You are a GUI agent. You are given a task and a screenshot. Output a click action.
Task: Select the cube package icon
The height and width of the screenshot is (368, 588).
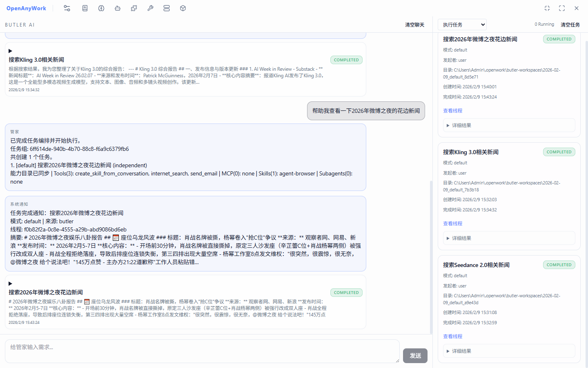pyautogui.click(x=183, y=8)
